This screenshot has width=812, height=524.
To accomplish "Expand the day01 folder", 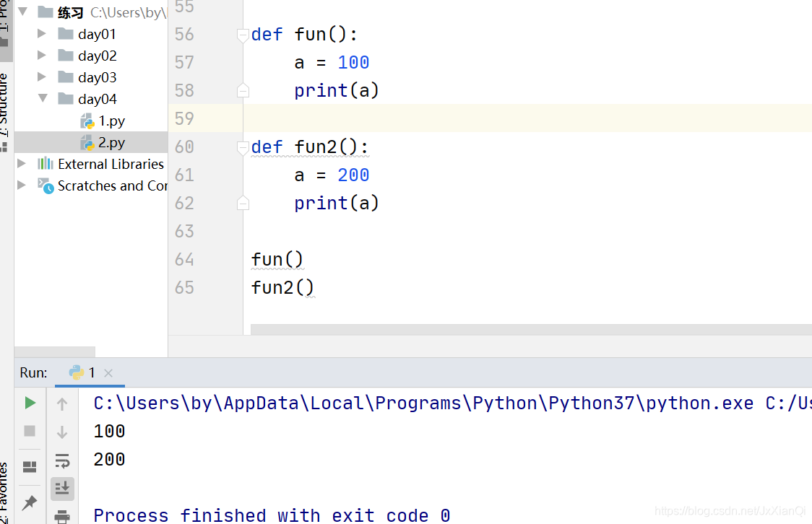I will [x=42, y=34].
